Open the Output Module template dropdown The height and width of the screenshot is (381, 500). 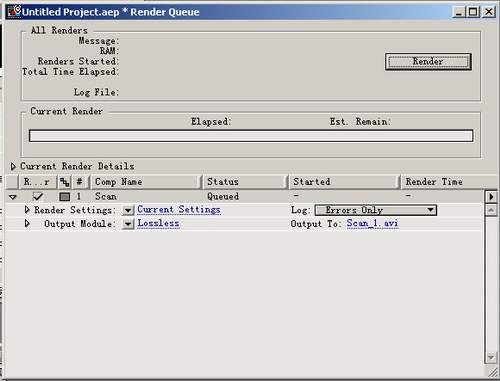[x=128, y=224]
